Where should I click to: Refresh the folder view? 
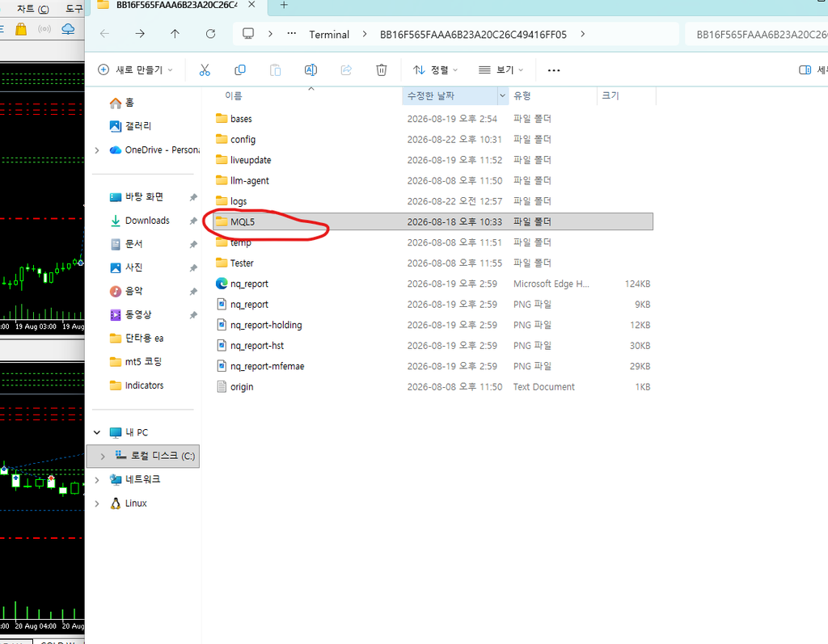pos(211,34)
